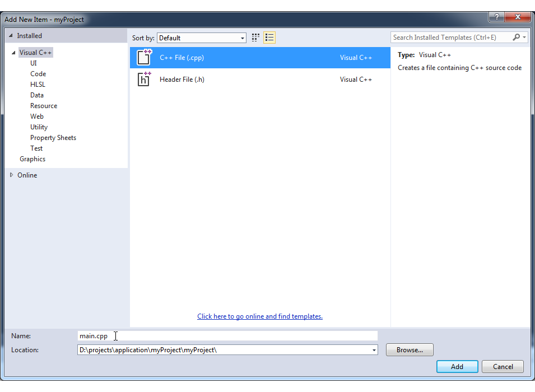Open the search options dropdown arrow
Image resolution: width=535 pixels, height=392 pixels.
(524, 37)
